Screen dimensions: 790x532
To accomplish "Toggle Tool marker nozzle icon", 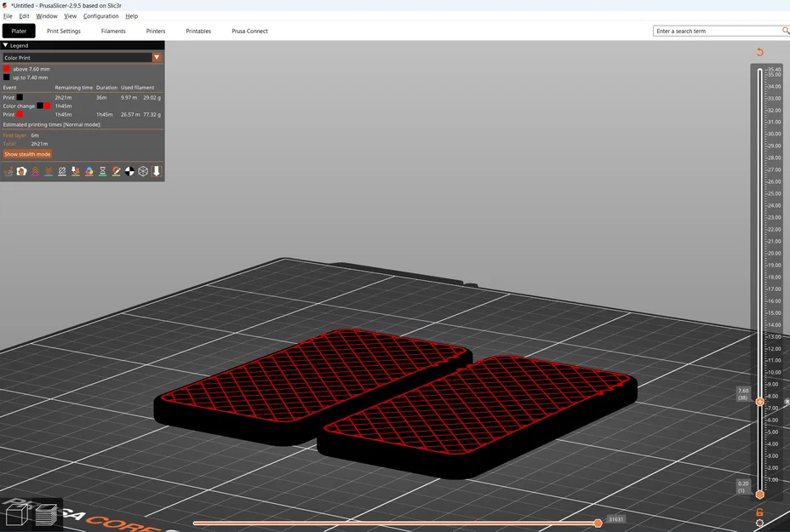I will 157,172.
